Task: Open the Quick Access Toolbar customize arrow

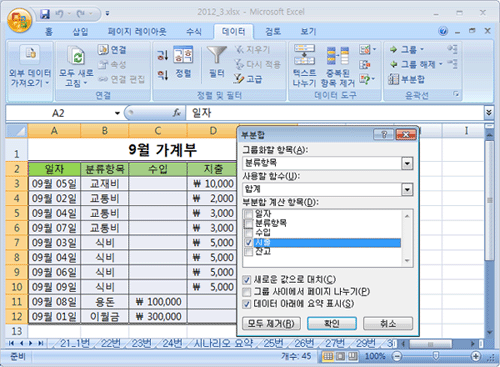Action: click(x=107, y=14)
